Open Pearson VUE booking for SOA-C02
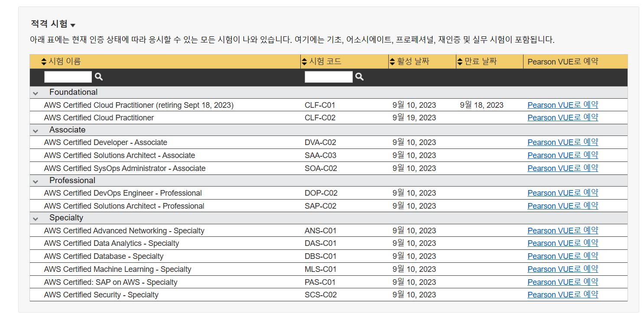644x313 pixels. [563, 168]
